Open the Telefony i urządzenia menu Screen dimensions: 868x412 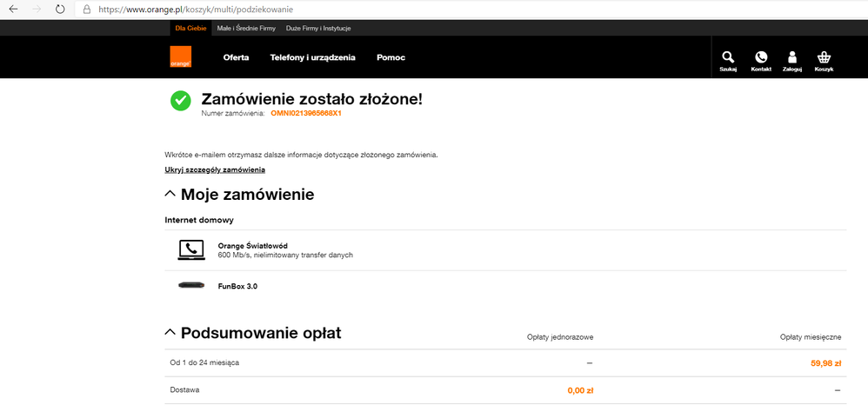click(x=312, y=57)
